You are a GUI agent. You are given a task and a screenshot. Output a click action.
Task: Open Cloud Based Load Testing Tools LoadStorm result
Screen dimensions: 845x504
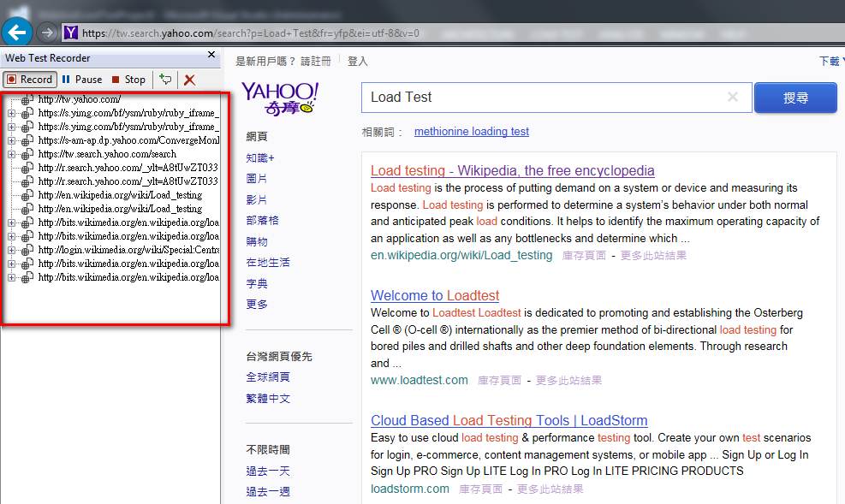click(509, 420)
